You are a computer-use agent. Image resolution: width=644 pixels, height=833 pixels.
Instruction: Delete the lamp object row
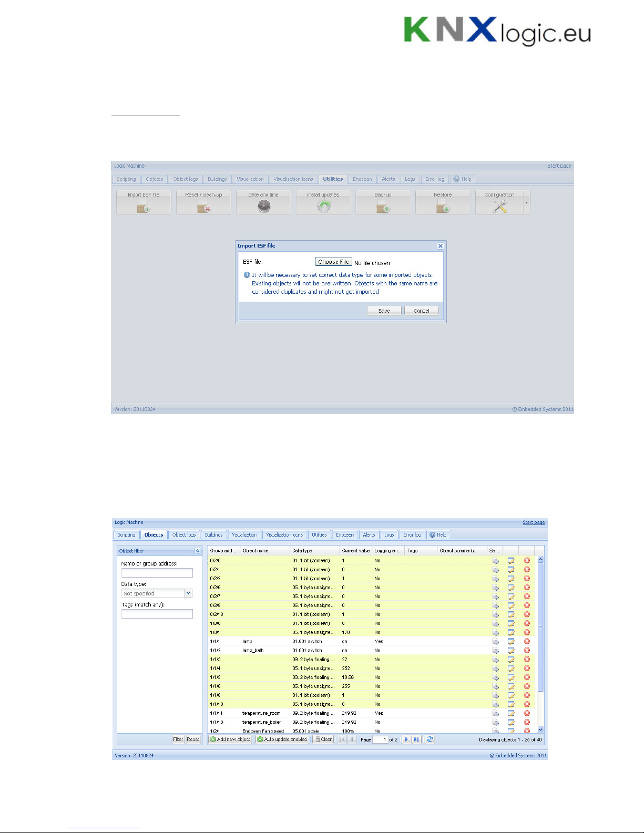click(x=527, y=641)
